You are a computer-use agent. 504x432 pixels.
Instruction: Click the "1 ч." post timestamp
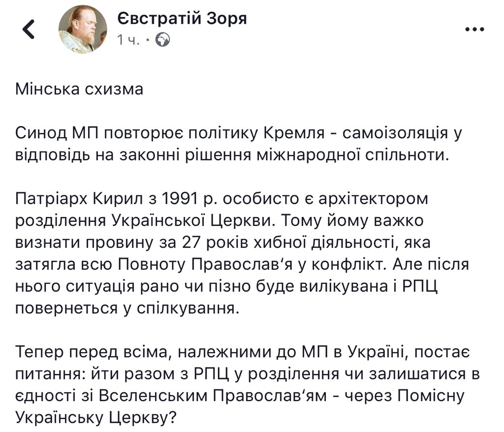(x=129, y=41)
